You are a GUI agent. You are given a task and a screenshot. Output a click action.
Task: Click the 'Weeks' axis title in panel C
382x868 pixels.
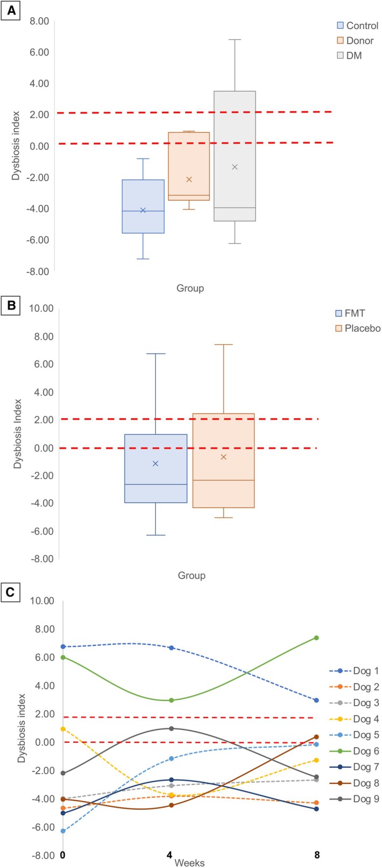tap(189, 863)
